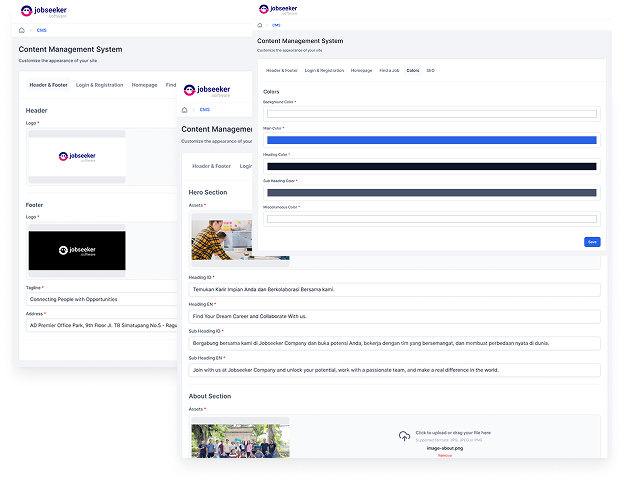Click the Remove link under image-about.png

coord(445,455)
